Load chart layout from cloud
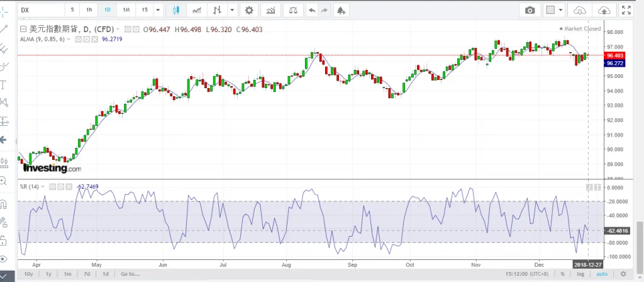Image resolution: width=644 pixels, height=282 pixels. pos(579,10)
